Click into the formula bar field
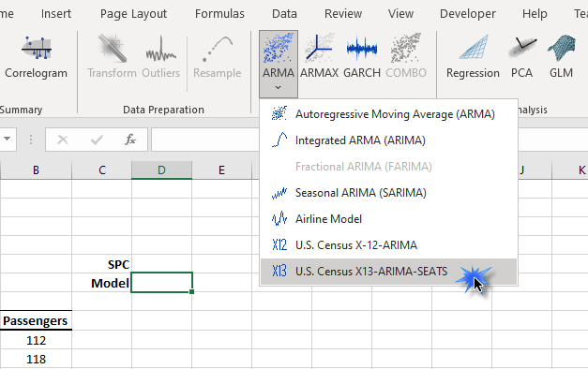 pyautogui.click(x=205, y=140)
